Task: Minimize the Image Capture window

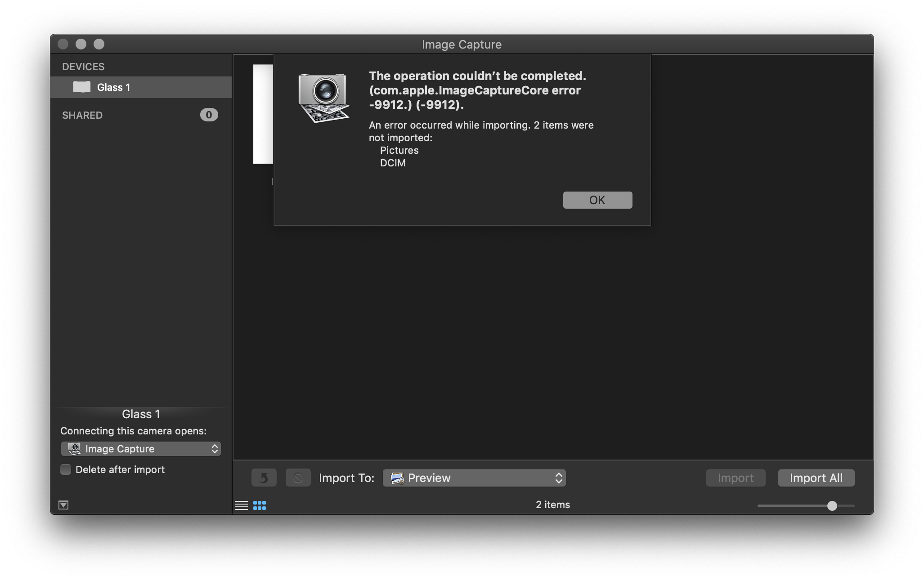Action: pos(81,44)
